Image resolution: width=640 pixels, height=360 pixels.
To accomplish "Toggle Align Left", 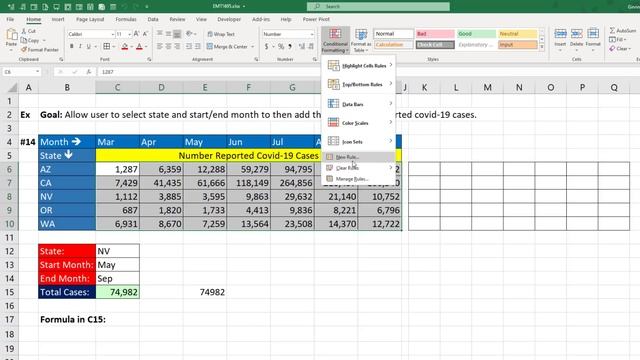I will [x=160, y=47].
